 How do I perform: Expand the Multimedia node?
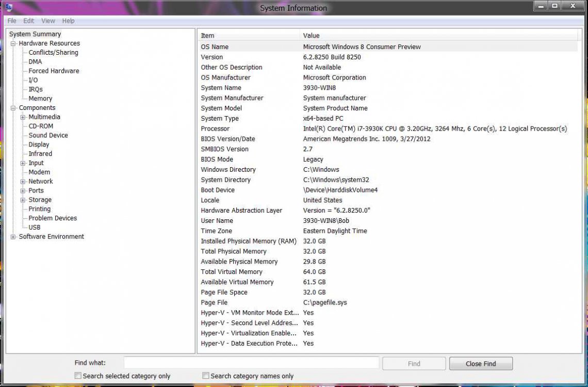[23, 117]
